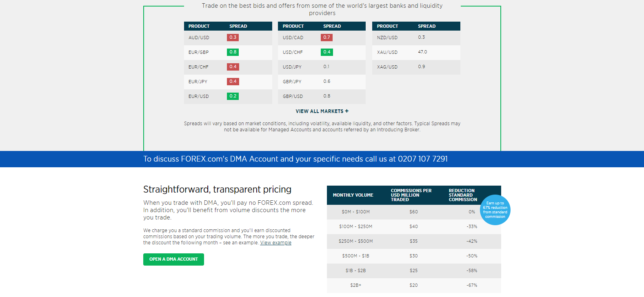644x297 pixels.
Task: Click the green USD/CHF spread badge
Action: coord(326,52)
